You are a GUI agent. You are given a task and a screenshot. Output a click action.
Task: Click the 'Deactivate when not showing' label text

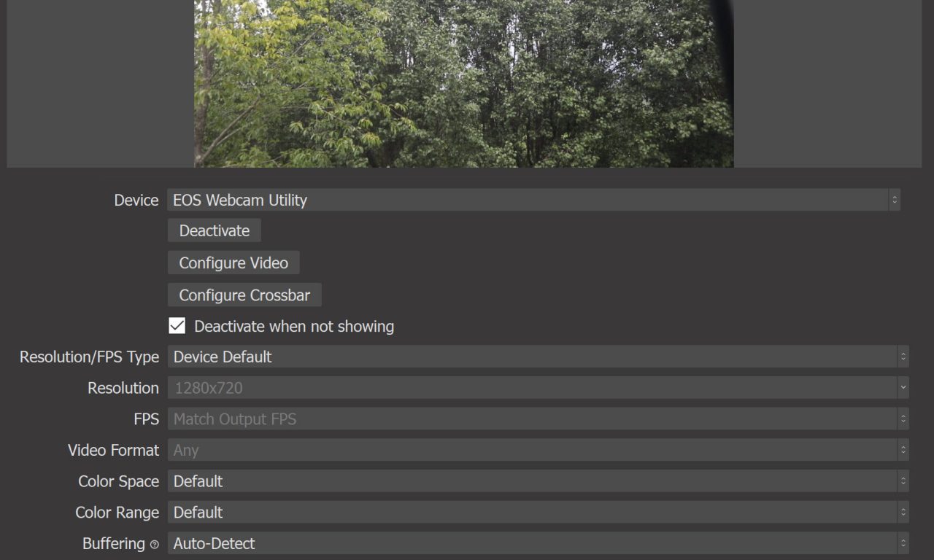[x=294, y=327]
